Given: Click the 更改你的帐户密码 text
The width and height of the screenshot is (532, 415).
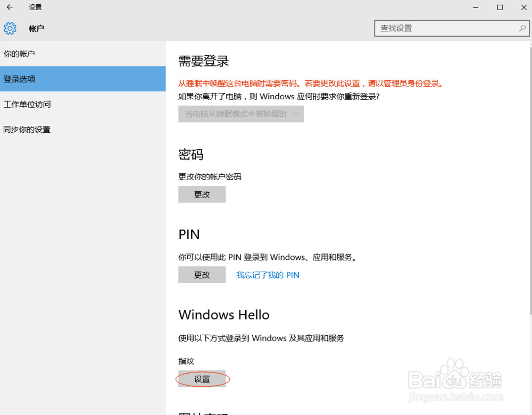Looking at the screenshot, I should (210, 177).
